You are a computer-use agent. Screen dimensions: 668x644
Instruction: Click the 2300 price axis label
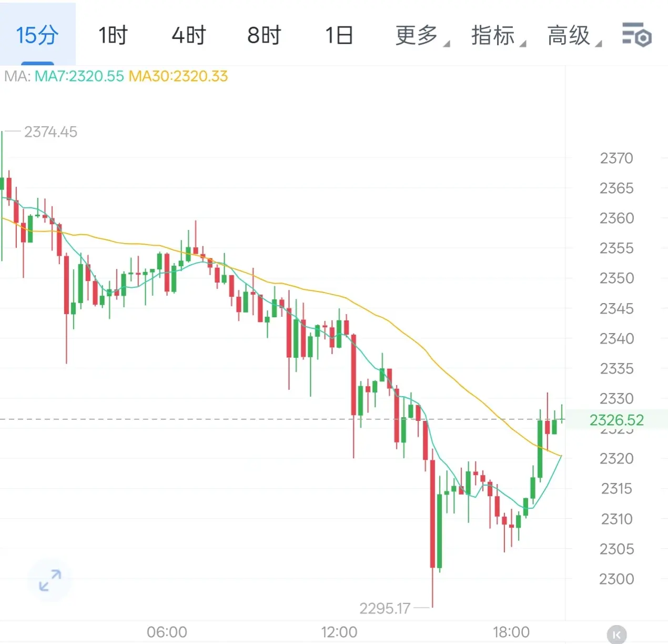click(x=616, y=579)
